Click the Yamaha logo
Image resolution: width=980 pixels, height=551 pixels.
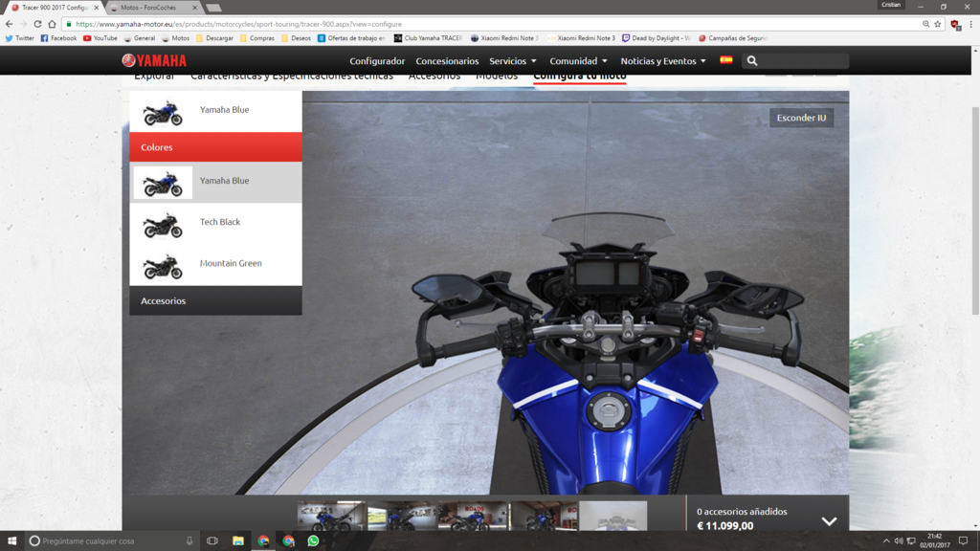[154, 60]
